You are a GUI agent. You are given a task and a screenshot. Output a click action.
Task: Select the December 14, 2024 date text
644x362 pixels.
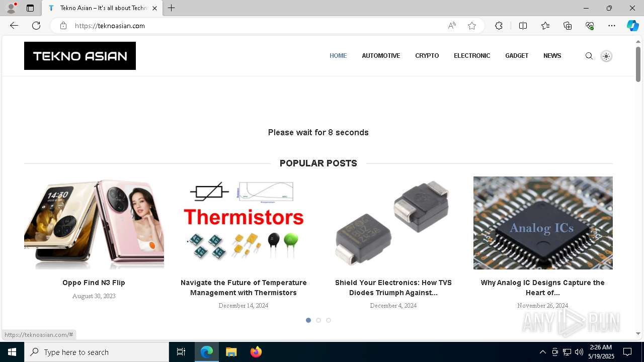[x=244, y=306]
